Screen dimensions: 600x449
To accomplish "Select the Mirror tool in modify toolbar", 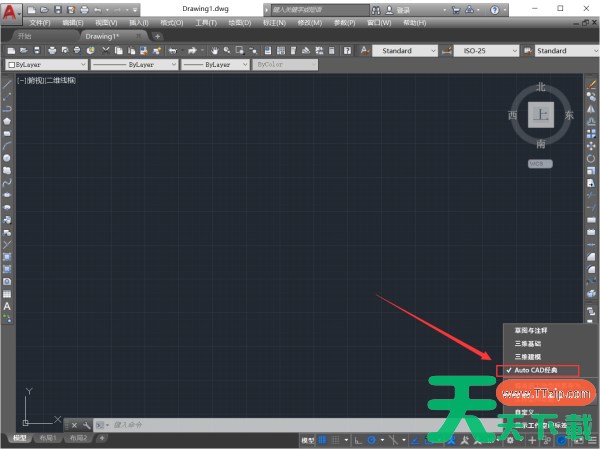I will pyautogui.click(x=591, y=109).
